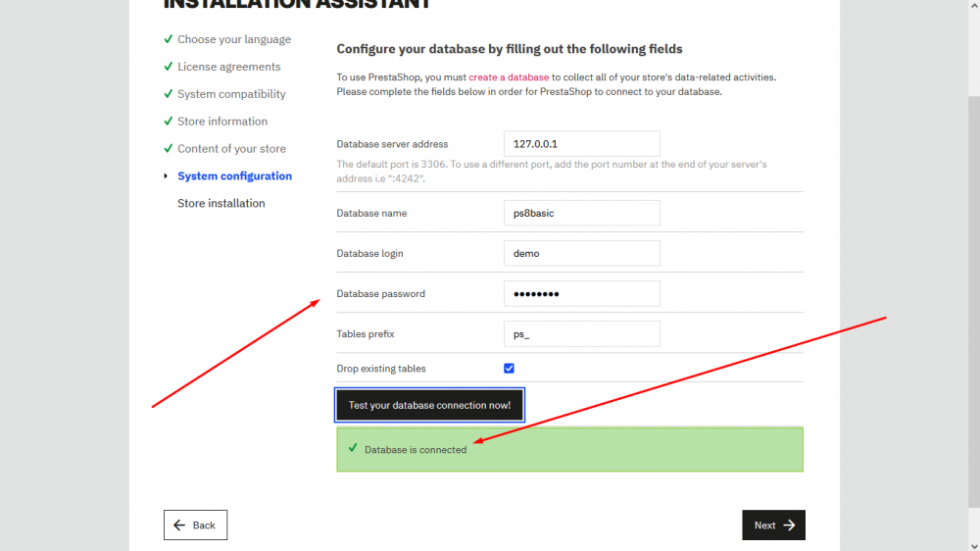Select System configuration step

point(234,176)
